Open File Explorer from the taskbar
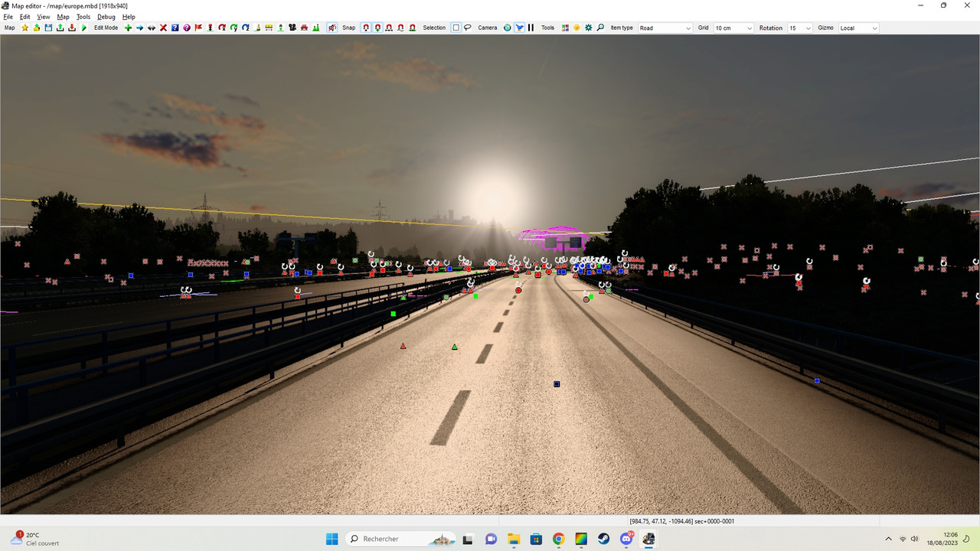This screenshot has height=551, width=980. click(x=513, y=539)
